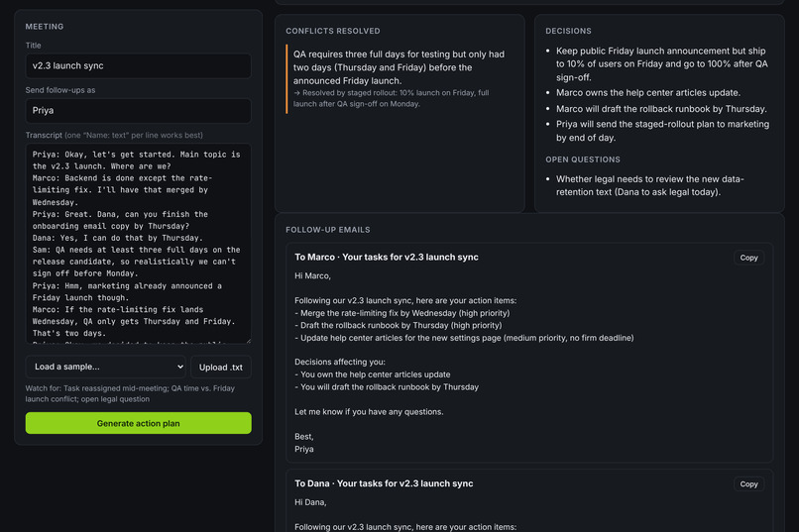Click the Upload .txt button
Screen dimensions: 799x532
221,368
